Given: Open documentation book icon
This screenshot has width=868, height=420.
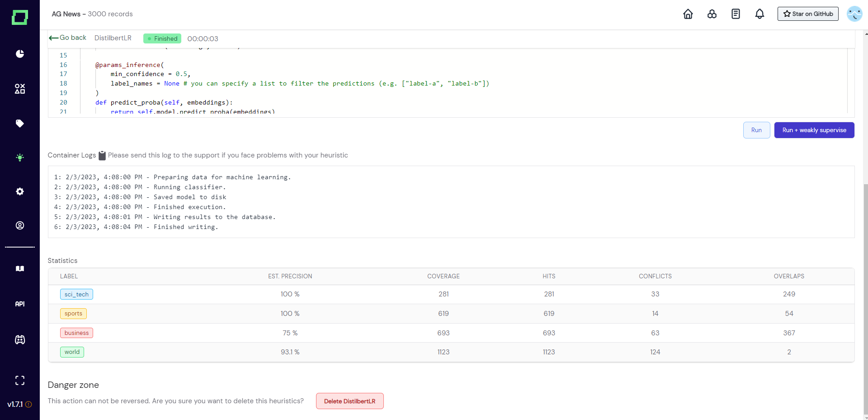Looking at the screenshot, I should [x=20, y=269].
